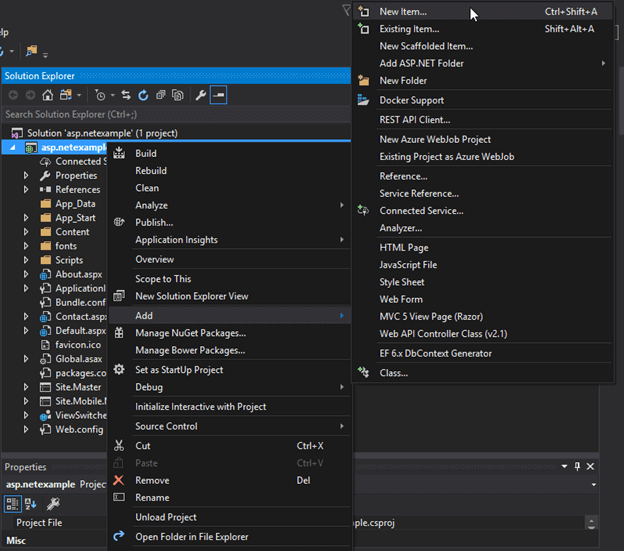The image size is (624, 551).
Task: Toggle the Preview Selected Items button
Action: [x=218, y=95]
